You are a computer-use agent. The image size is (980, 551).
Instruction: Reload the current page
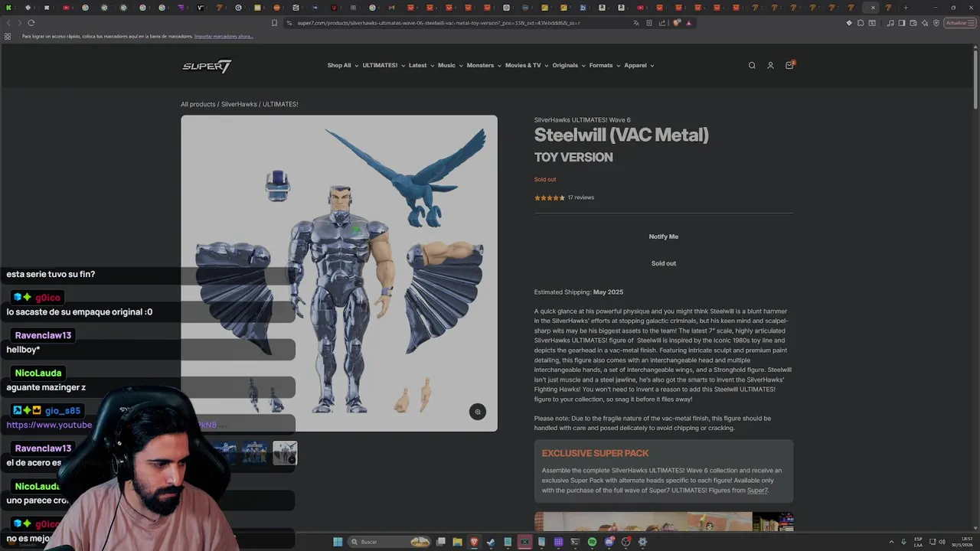click(x=31, y=23)
